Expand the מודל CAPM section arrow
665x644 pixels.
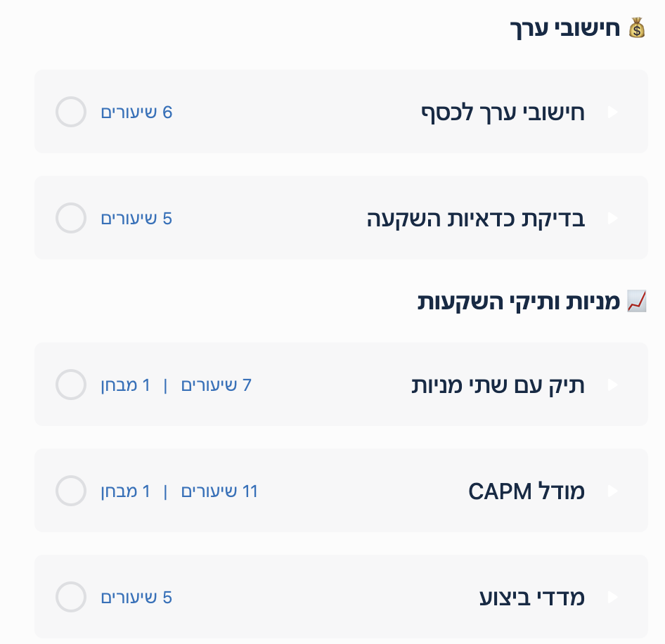[x=612, y=491]
